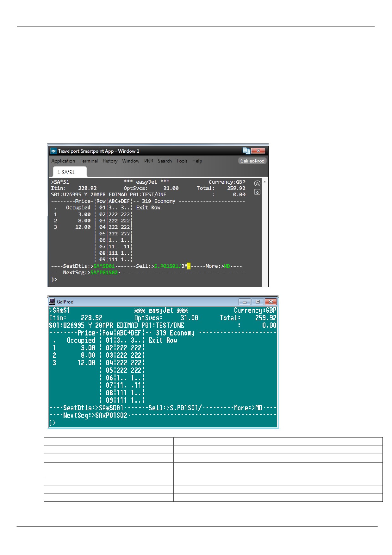Click the )> prompt in GalProd window
The height and width of the screenshot is (555, 392).
pyautogui.click(x=52, y=423)
